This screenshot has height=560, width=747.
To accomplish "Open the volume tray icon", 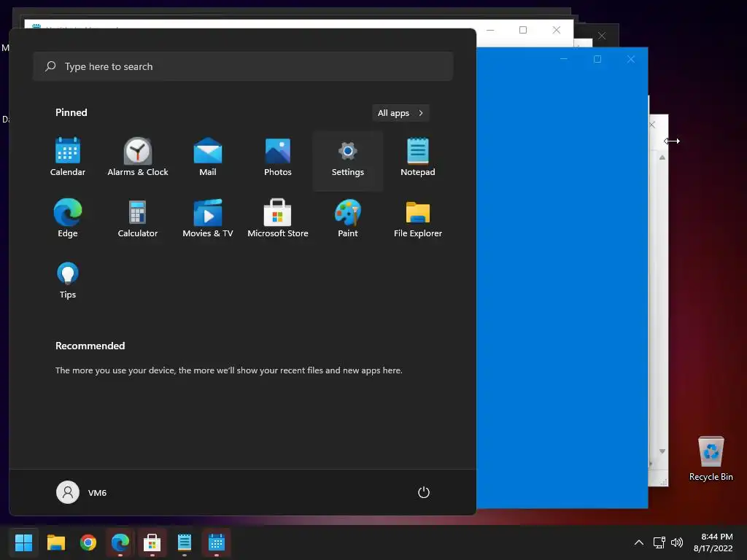I will (x=677, y=542).
